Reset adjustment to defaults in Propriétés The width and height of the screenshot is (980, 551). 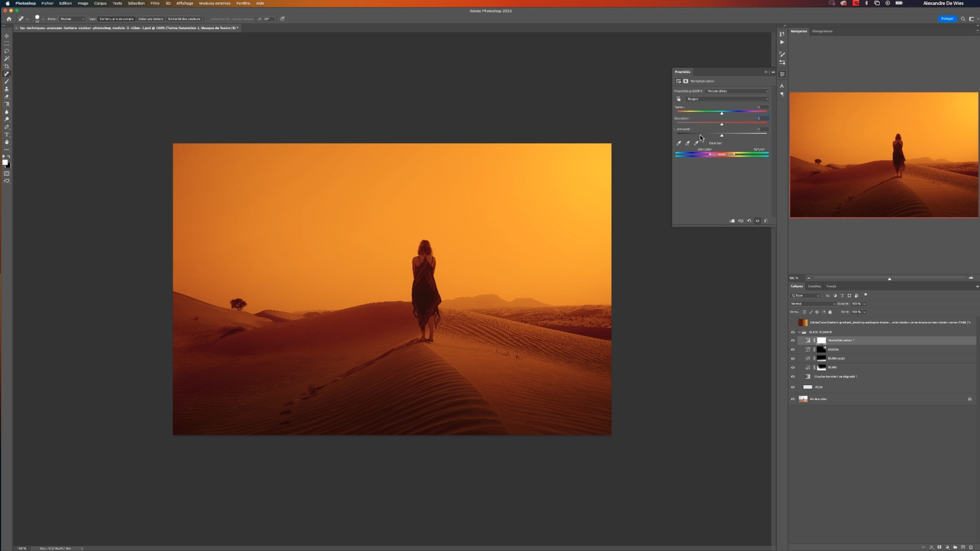pos(749,221)
